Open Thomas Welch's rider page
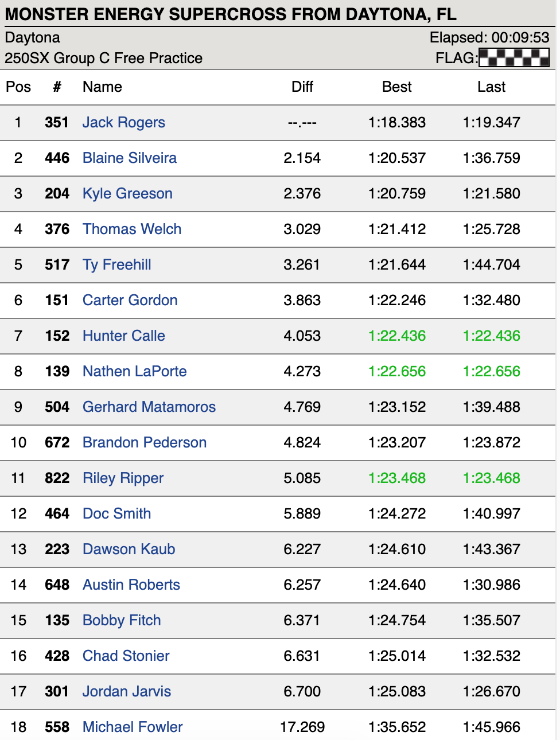 point(131,229)
